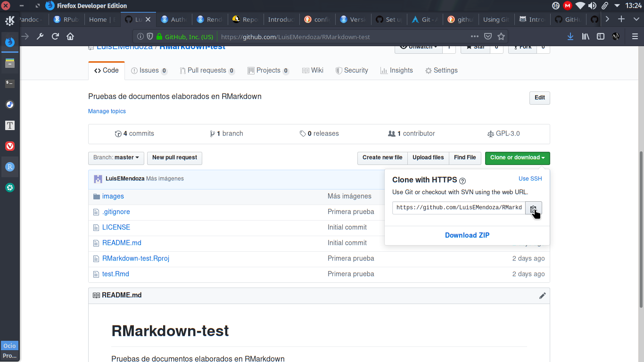Switch to the RPubs browser tab
The height and width of the screenshot is (362, 644).
(x=66, y=19)
